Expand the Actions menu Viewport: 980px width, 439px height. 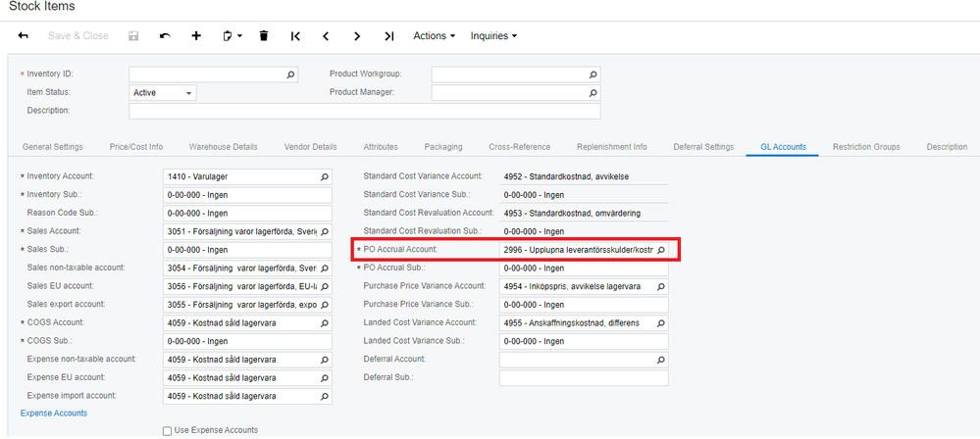(x=435, y=35)
